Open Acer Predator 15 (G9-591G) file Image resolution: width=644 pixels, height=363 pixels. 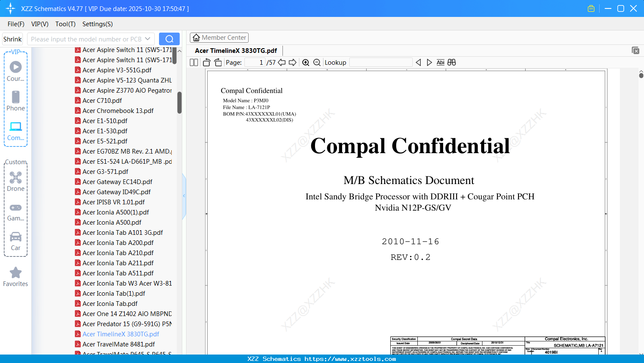click(x=127, y=324)
